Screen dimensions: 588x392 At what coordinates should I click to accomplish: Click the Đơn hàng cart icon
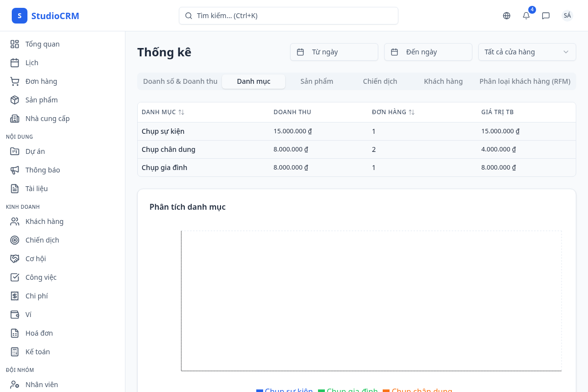pos(15,81)
